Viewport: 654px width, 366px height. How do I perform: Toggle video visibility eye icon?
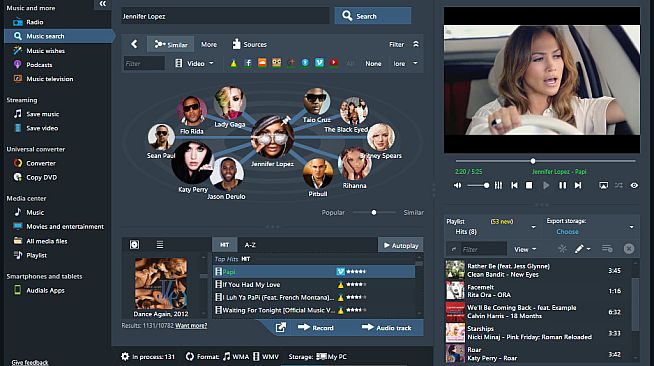[634, 186]
